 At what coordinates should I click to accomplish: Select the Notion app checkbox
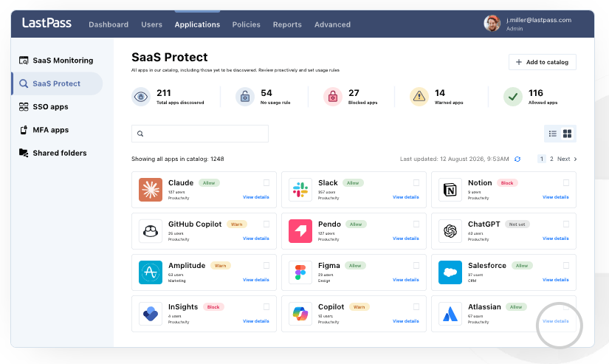click(x=566, y=182)
